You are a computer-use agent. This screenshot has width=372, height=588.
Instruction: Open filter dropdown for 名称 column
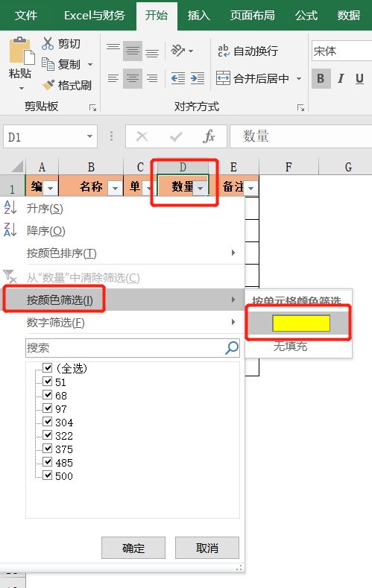click(115, 188)
